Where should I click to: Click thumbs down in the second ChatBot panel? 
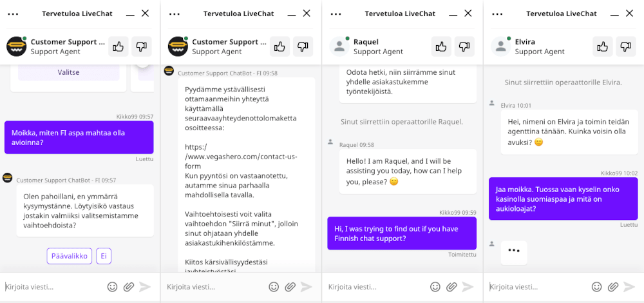pyautogui.click(x=303, y=46)
